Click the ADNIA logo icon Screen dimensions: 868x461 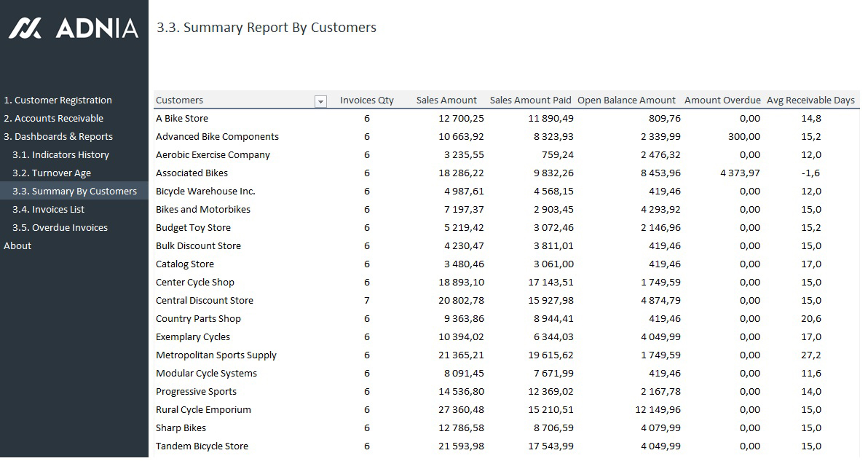(25, 28)
